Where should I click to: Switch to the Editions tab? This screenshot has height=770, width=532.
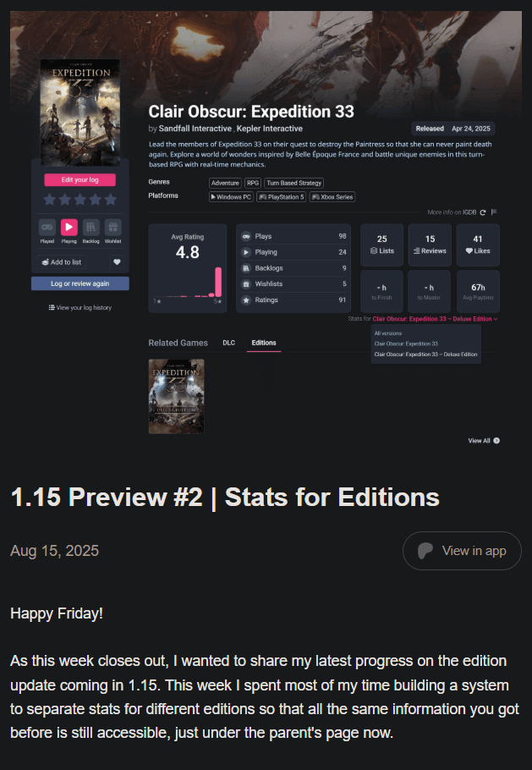pyautogui.click(x=264, y=343)
